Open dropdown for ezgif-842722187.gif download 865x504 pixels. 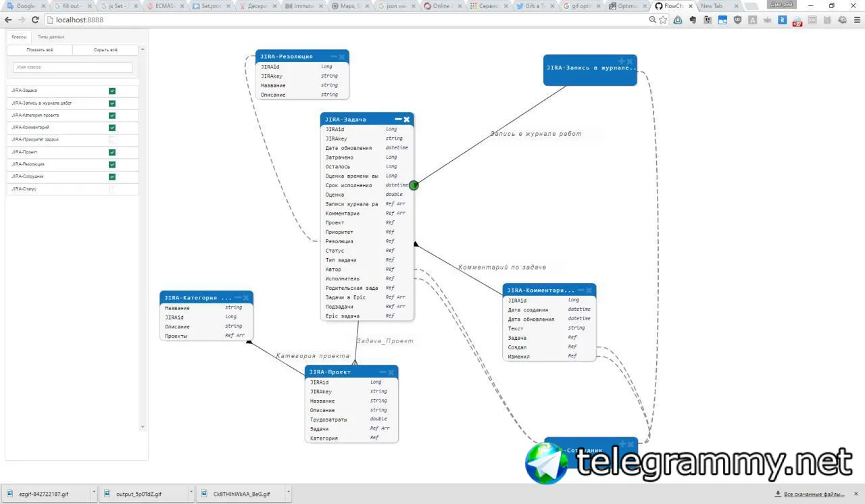(x=93, y=494)
